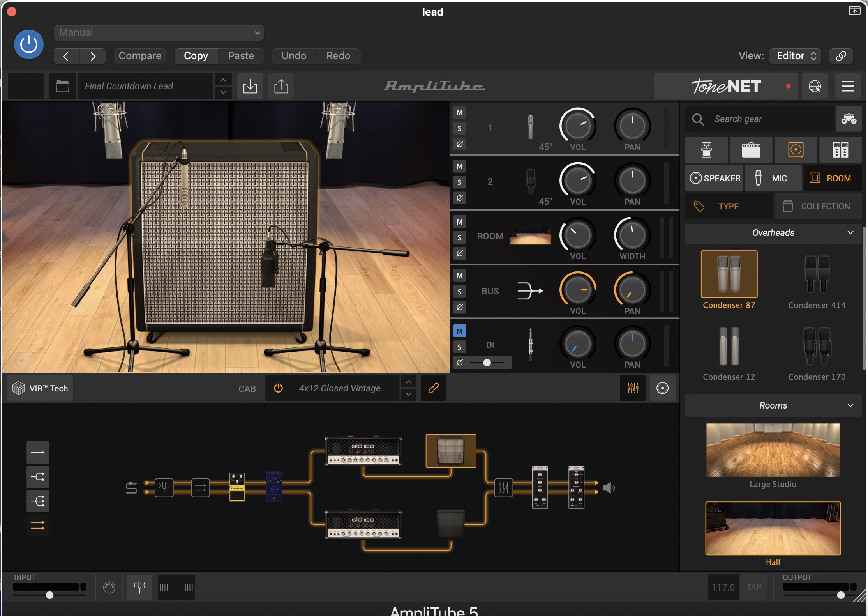Select the cabinet gear category icon
Viewport: 868px width, 616px height.
(x=796, y=150)
